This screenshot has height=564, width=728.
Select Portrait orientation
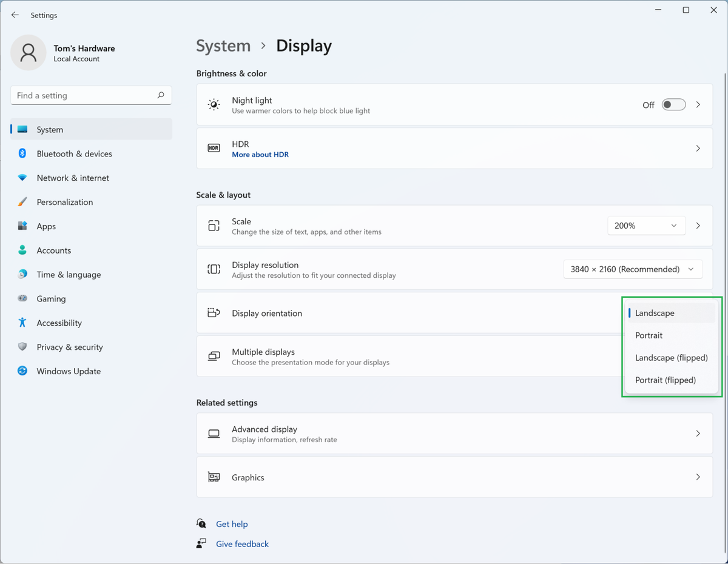[649, 335]
